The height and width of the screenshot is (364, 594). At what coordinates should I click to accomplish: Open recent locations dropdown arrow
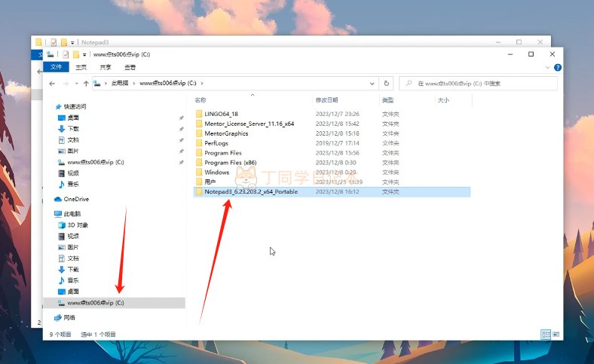(76, 84)
